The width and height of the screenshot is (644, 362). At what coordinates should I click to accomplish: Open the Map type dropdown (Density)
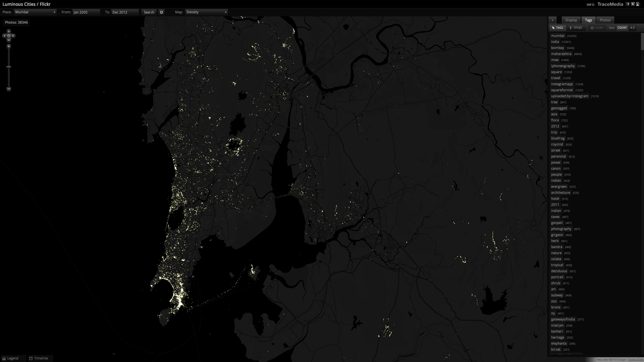[206, 12]
